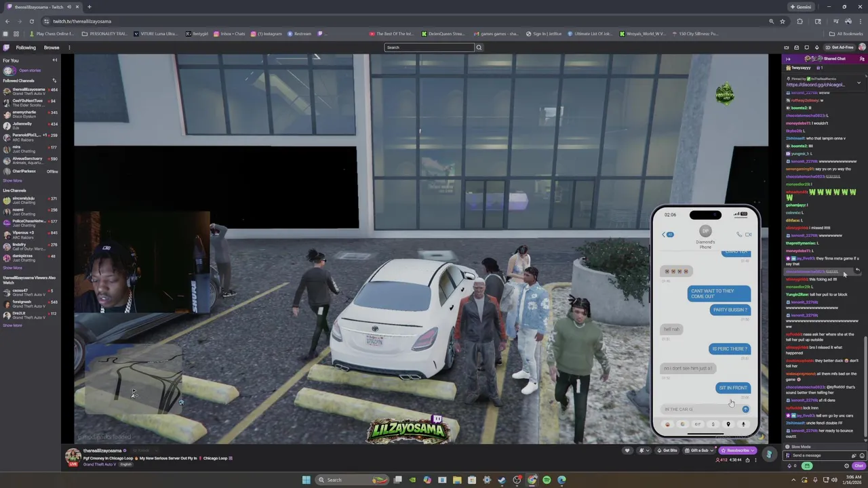This screenshot has height=488, width=868.
Task: Open a new browser tab with plus
Action: (x=89, y=7)
